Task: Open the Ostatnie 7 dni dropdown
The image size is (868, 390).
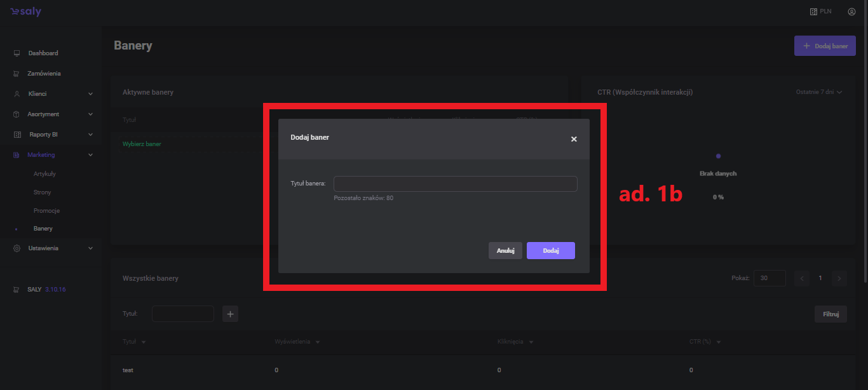Action: 818,92
